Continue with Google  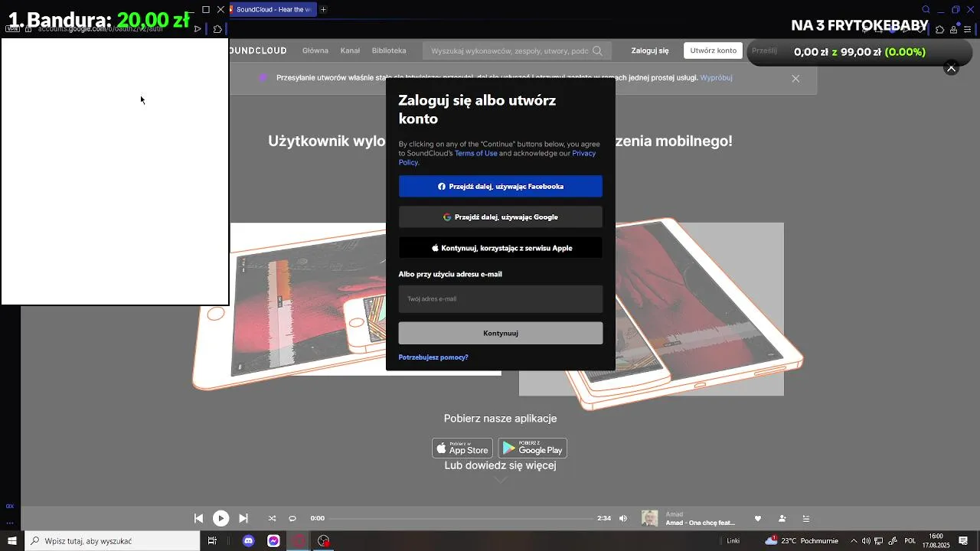[501, 217]
